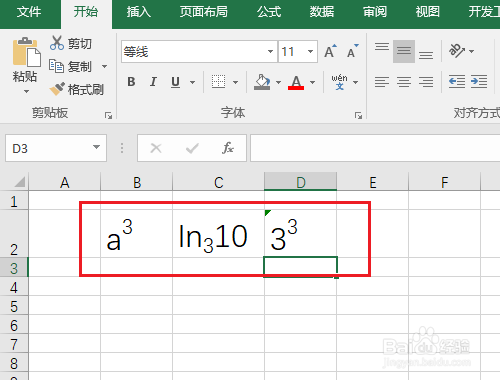Expand fill color palette arrow
Image resolution: width=500 pixels, height=380 pixels.
(278, 82)
